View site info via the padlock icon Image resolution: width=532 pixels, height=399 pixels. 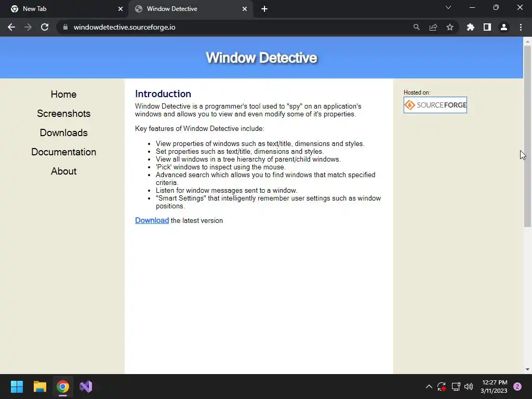click(x=65, y=27)
